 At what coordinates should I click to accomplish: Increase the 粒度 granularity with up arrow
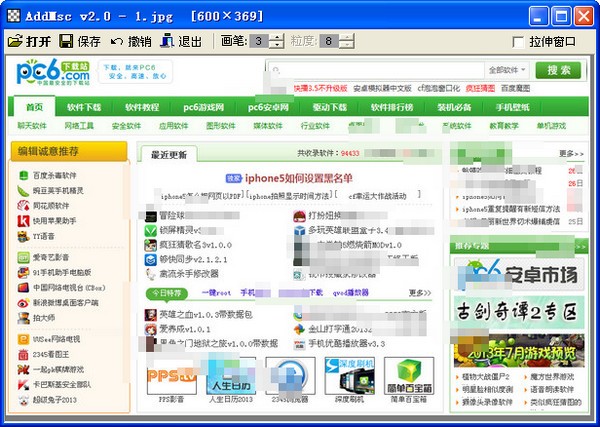click(347, 37)
